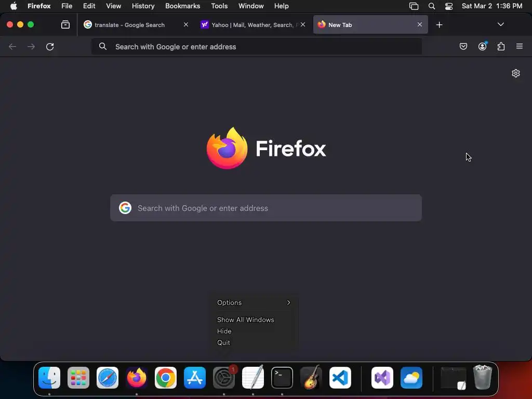Open Trash from the Dock
This screenshot has width=532, height=399.
coord(483,377)
